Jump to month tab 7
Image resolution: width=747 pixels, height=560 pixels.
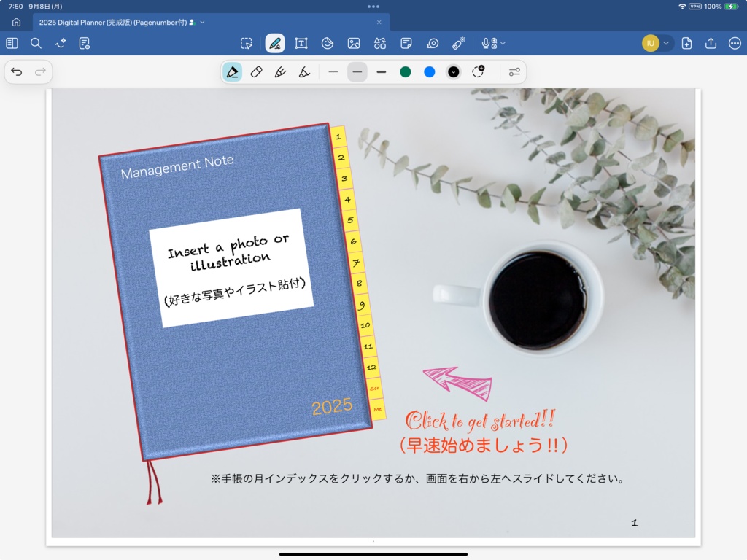(356, 262)
